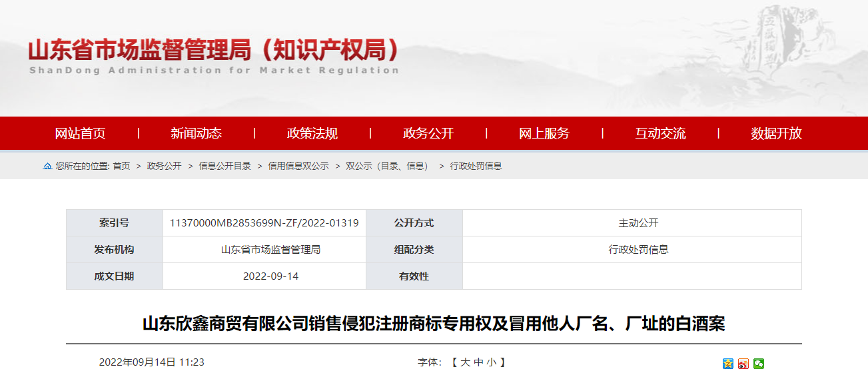
Task: Click the article title about 山东欣鑫商贸有限公司
Action: click(434, 324)
